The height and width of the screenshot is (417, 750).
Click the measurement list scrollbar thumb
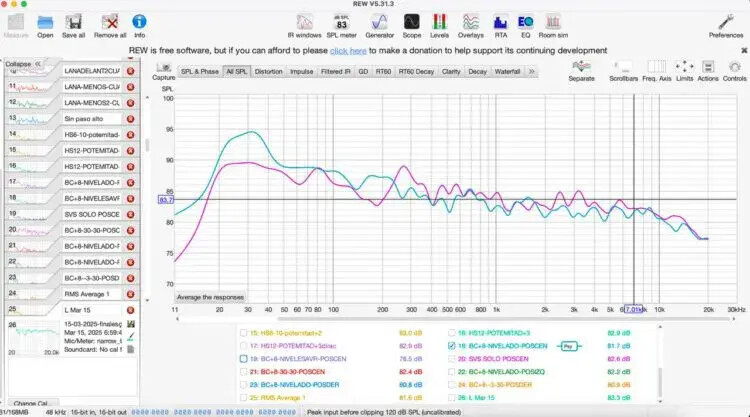click(x=147, y=145)
